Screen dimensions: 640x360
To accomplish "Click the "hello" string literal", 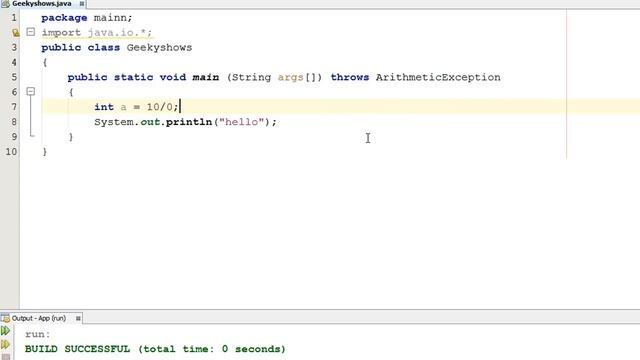I will point(242,122).
